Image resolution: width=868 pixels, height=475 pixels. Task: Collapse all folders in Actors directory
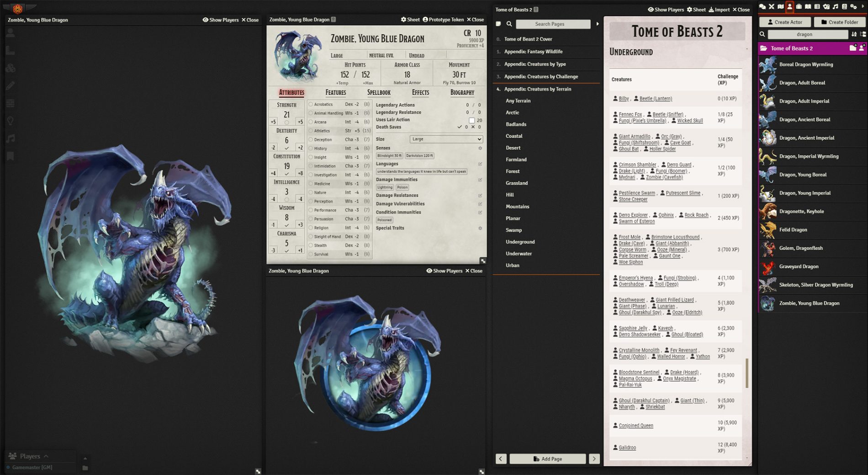point(863,34)
